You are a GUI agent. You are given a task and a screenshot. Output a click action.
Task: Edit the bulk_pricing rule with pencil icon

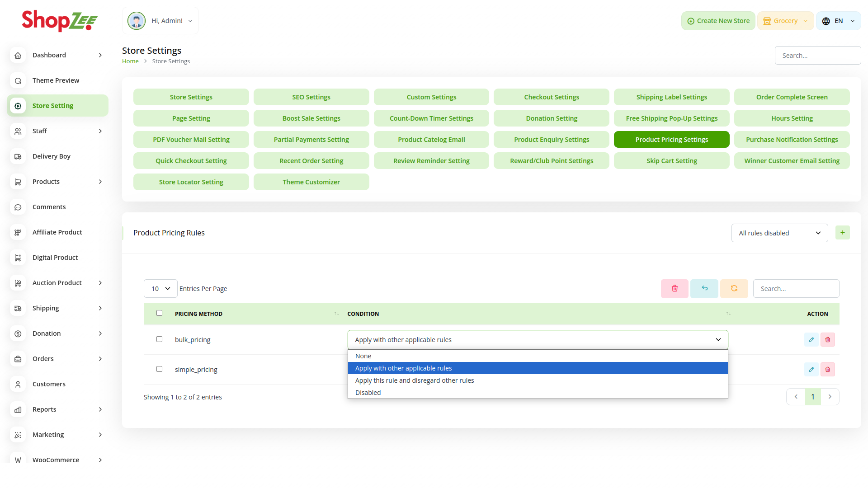click(811, 339)
